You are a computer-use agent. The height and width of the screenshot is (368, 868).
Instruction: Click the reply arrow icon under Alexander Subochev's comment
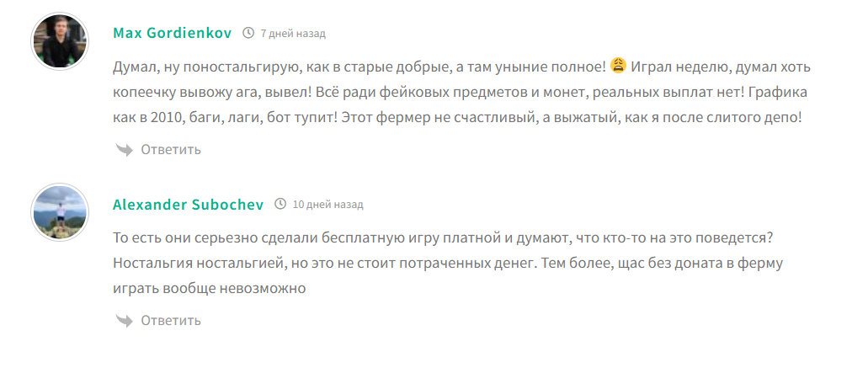coord(124,321)
